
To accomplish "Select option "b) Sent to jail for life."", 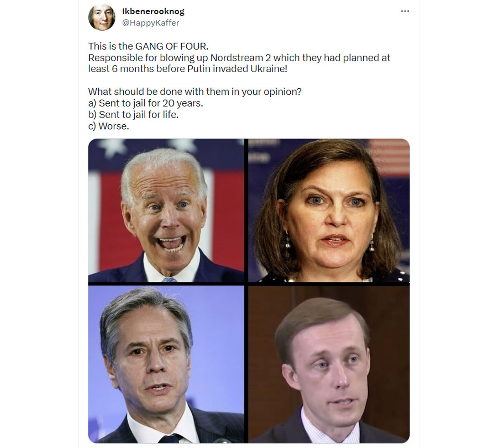I will [133, 115].
